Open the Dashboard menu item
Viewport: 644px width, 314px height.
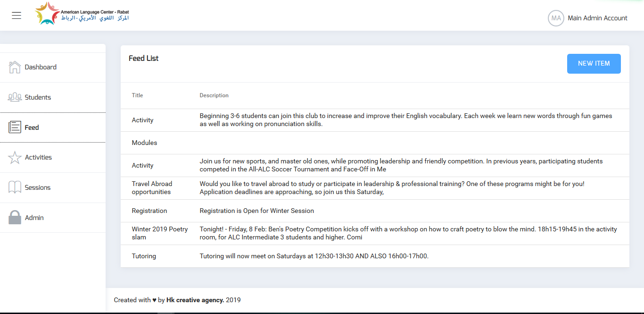click(53, 68)
